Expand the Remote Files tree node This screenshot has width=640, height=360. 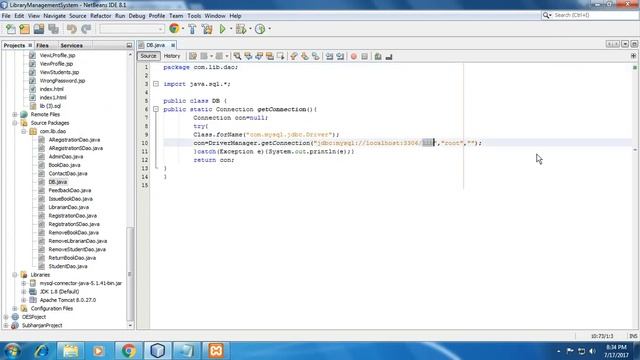[15, 114]
